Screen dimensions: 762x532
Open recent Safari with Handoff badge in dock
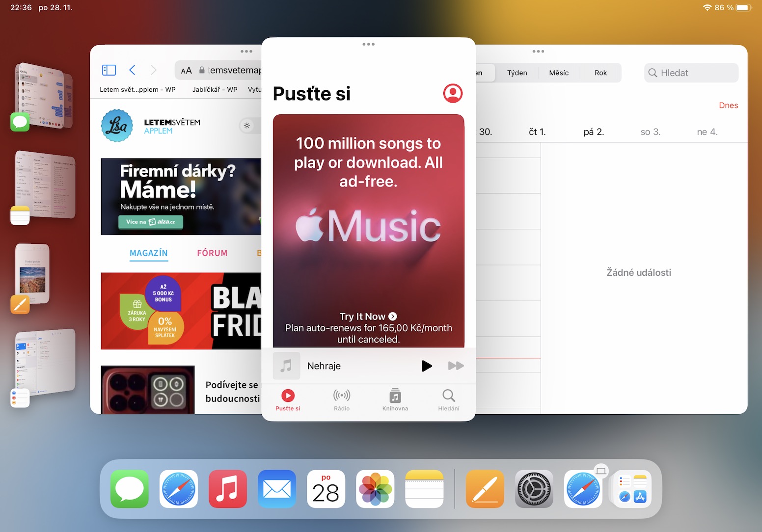pos(583,489)
